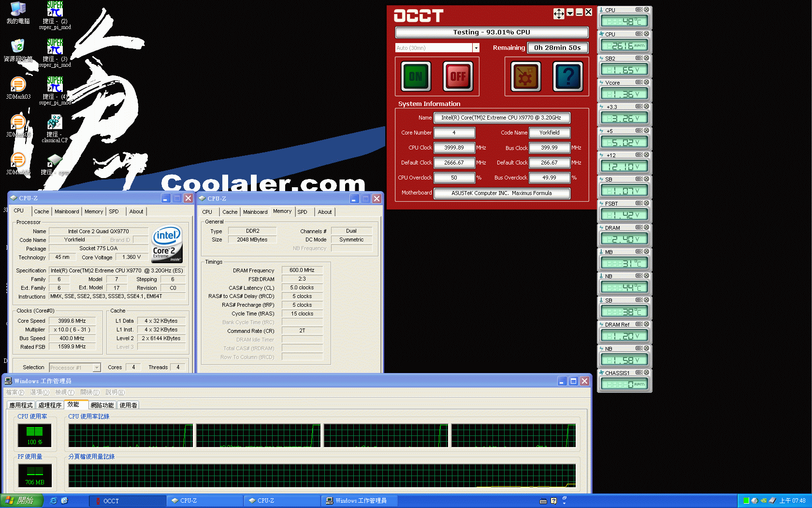Viewport: 812px width, 508px height.
Task: Switch to the Networking (網路功能) tab
Action: click(102, 405)
